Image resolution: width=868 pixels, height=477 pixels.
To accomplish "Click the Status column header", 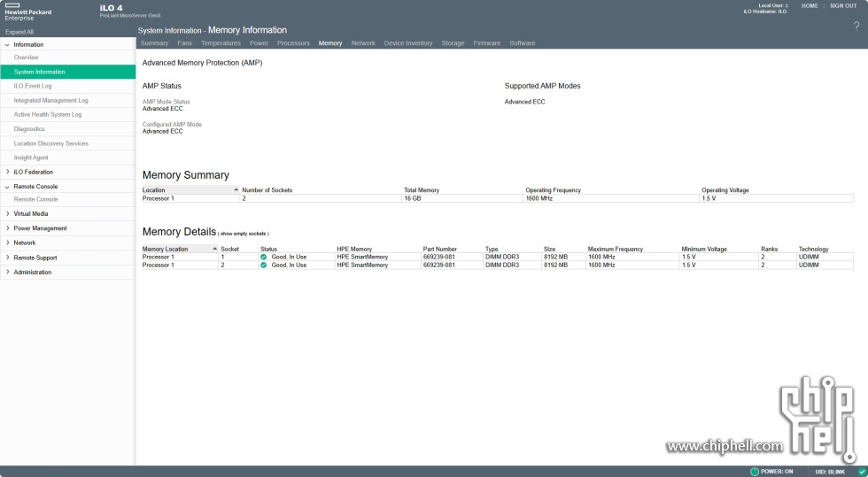I will (268, 249).
